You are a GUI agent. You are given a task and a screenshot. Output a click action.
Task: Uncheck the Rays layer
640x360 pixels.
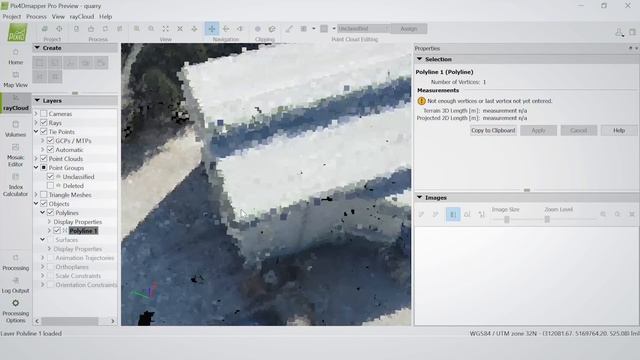coord(44,122)
